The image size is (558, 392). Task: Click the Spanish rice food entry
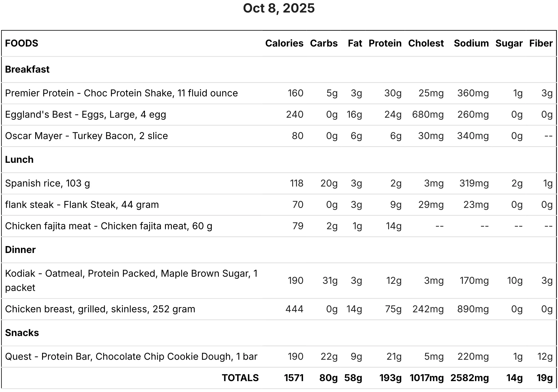pos(48,183)
